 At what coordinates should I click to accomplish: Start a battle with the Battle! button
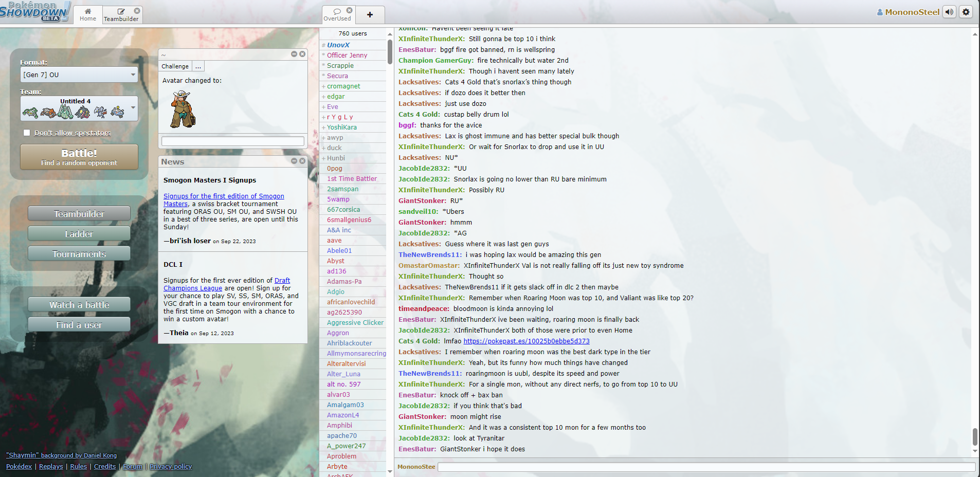(79, 157)
